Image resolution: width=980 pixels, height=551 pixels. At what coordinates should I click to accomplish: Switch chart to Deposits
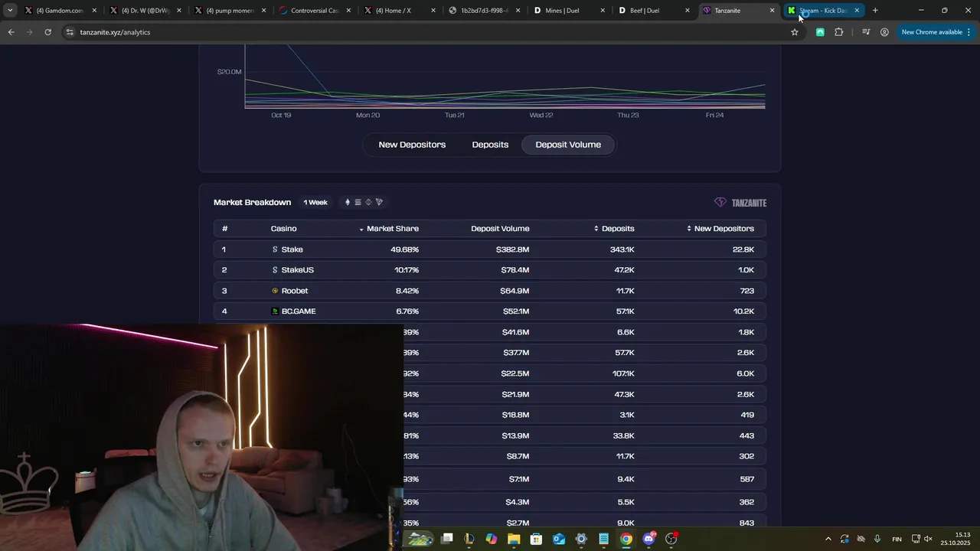coord(490,145)
